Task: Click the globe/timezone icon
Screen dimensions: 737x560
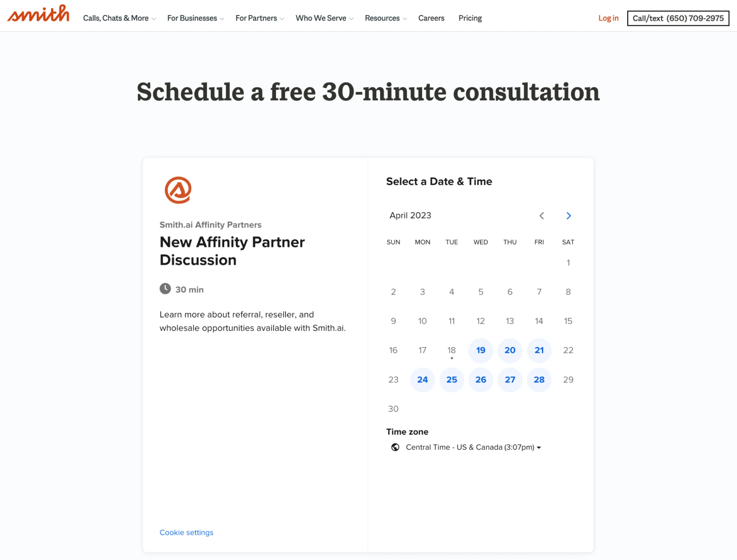Action: click(x=394, y=447)
